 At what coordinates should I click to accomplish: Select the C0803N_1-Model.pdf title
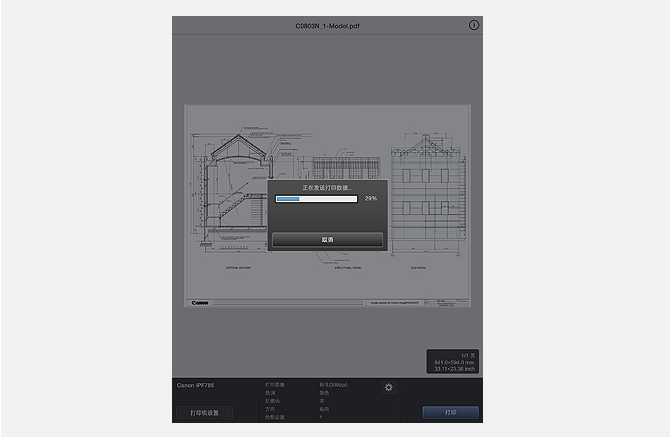click(x=327, y=25)
